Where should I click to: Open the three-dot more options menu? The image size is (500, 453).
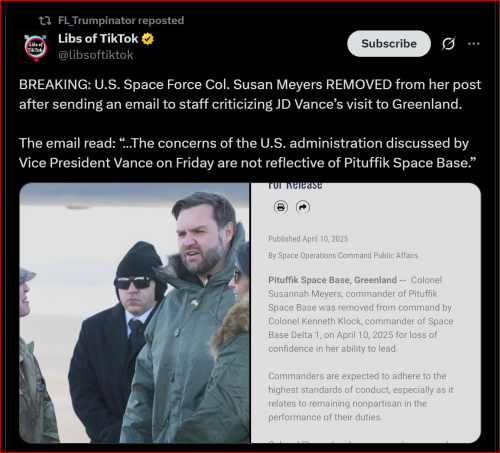474,44
